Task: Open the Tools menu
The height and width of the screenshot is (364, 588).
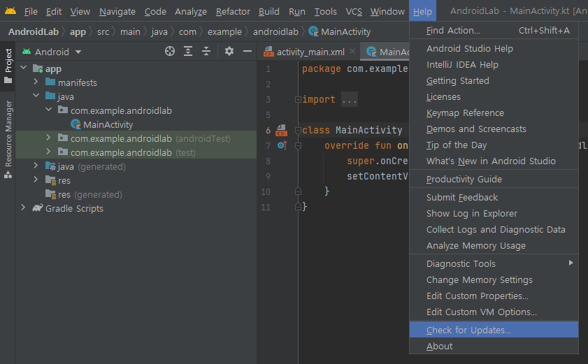Action: click(x=326, y=12)
